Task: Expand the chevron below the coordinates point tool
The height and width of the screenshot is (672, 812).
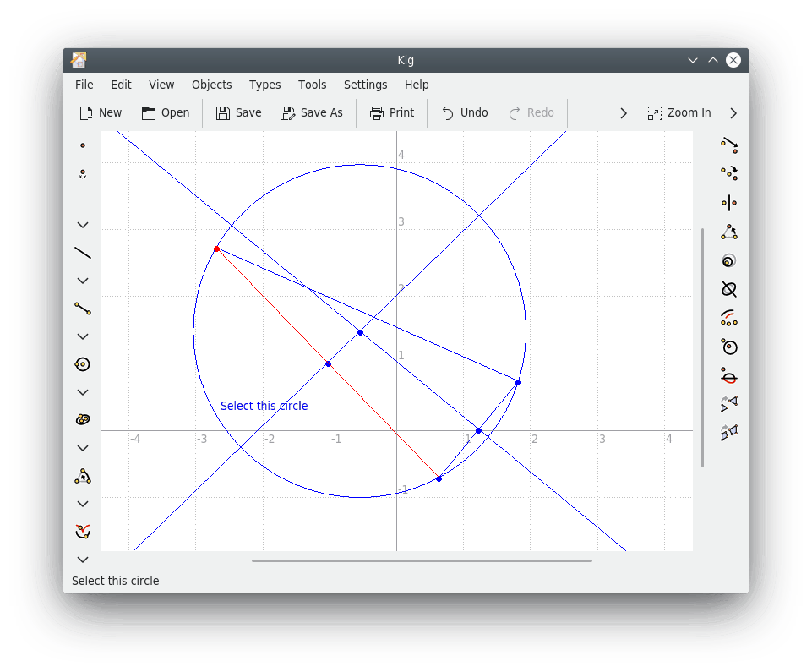Action: point(82,225)
